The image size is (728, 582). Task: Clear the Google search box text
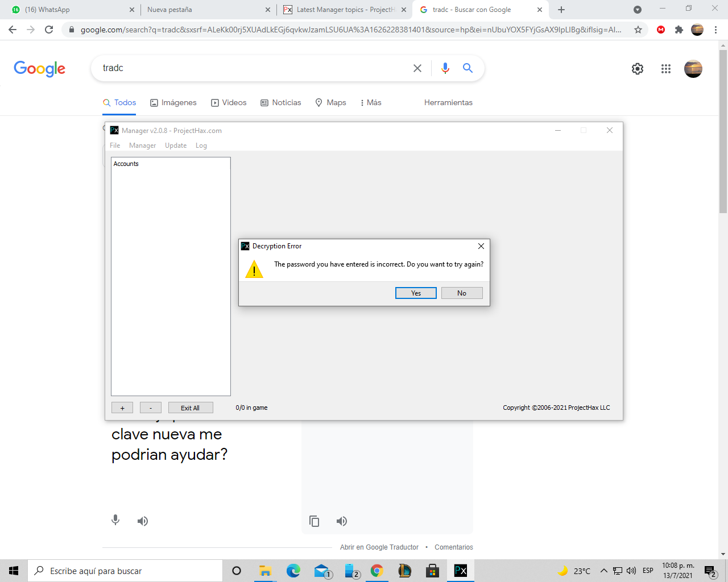pos(417,68)
